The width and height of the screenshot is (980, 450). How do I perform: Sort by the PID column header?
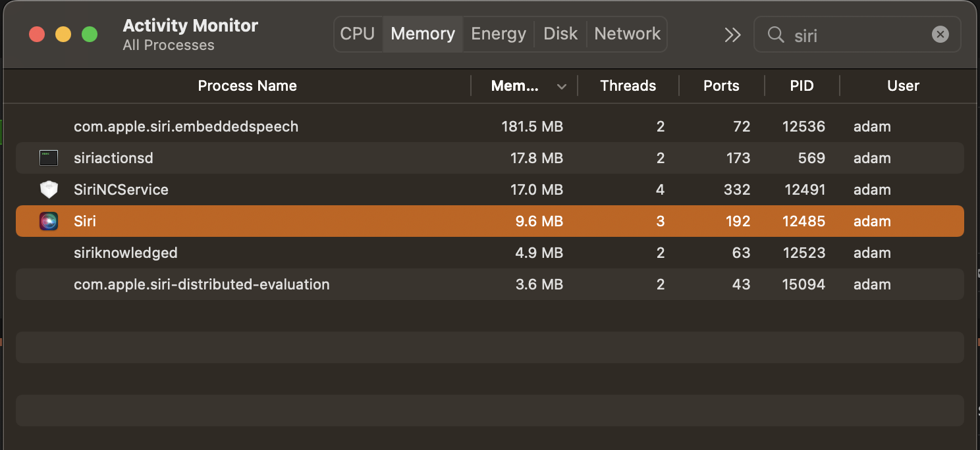802,86
